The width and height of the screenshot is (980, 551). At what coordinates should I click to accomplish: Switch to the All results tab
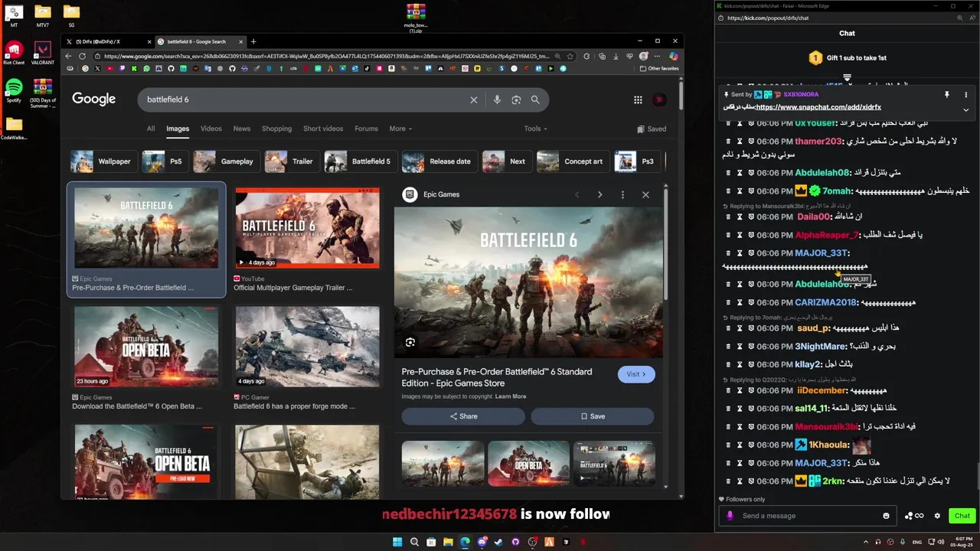[x=151, y=129]
